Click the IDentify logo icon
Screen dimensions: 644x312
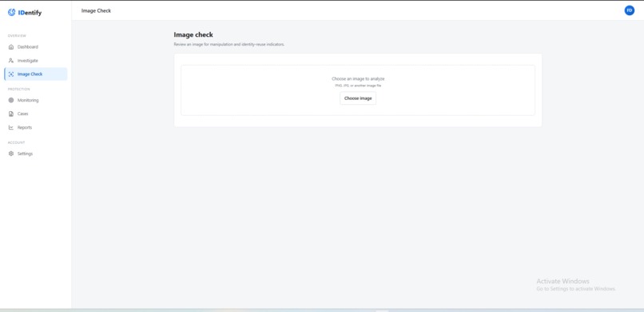coord(11,13)
